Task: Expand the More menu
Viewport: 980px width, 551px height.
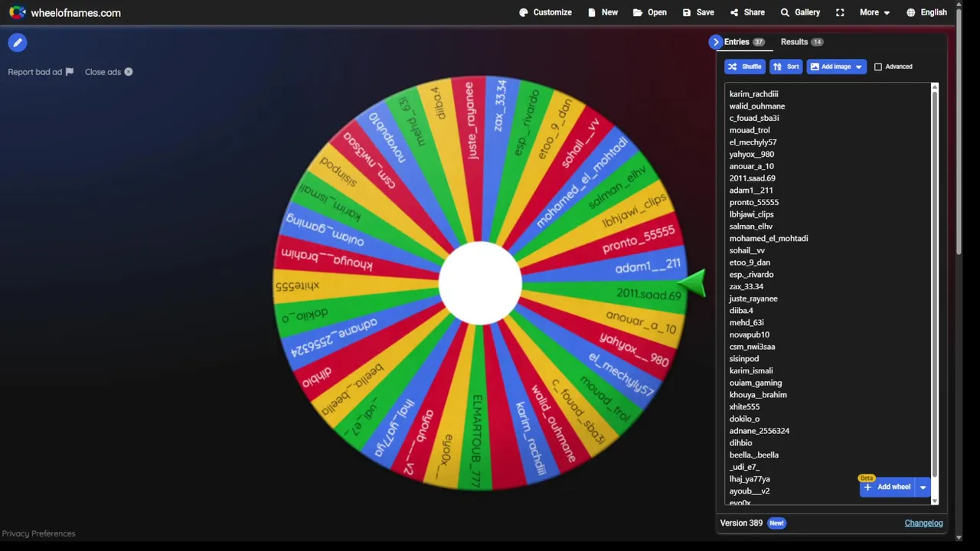Action: pyautogui.click(x=874, y=12)
